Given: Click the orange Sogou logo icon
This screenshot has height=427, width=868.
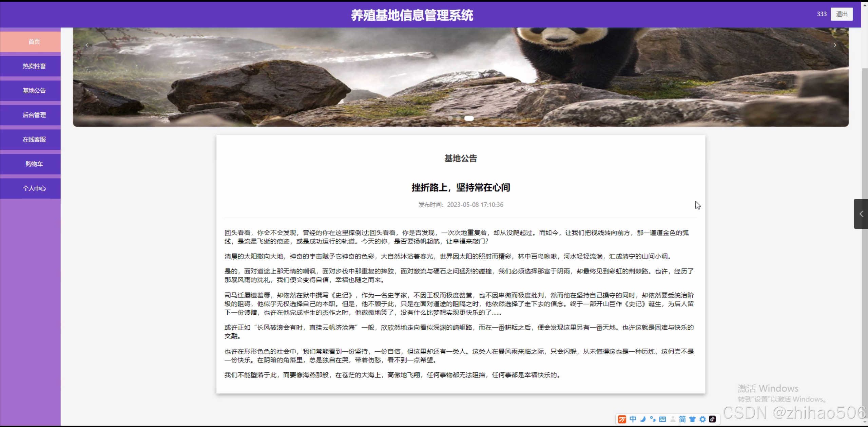Looking at the screenshot, I should point(622,419).
